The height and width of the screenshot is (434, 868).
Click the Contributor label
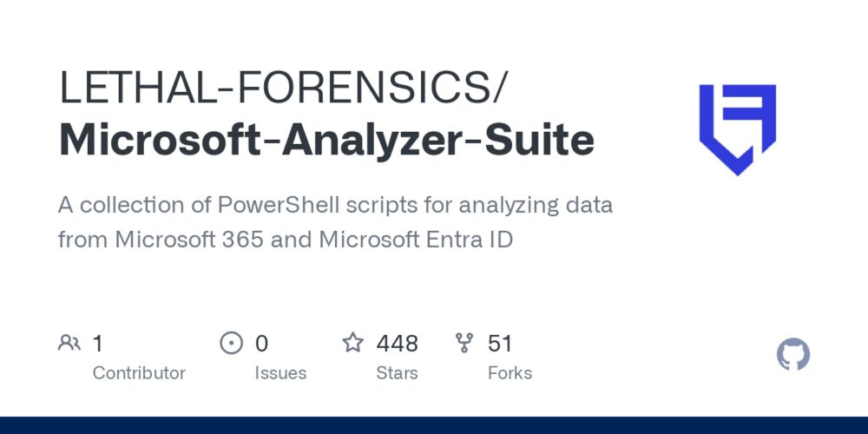coord(139,373)
